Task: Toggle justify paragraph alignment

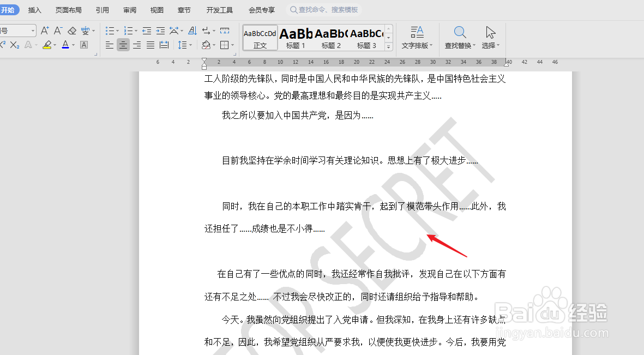Action: point(150,44)
